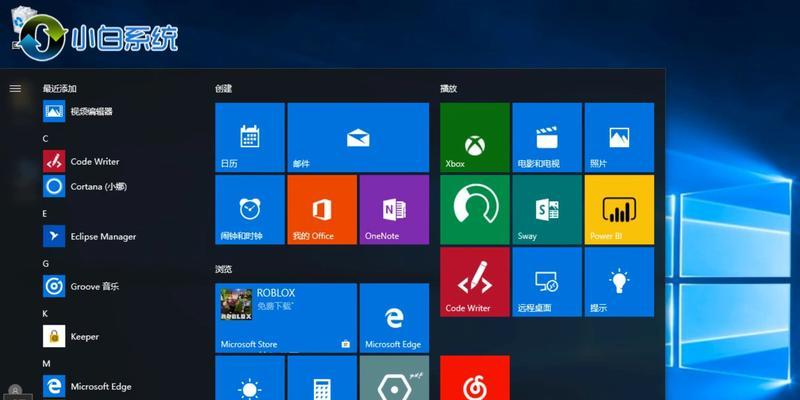This screenshot has height=400, width=800.
Task: Open the 闹钟和时钟 tile
Action: pyautogui.click(x=250, y=210)
